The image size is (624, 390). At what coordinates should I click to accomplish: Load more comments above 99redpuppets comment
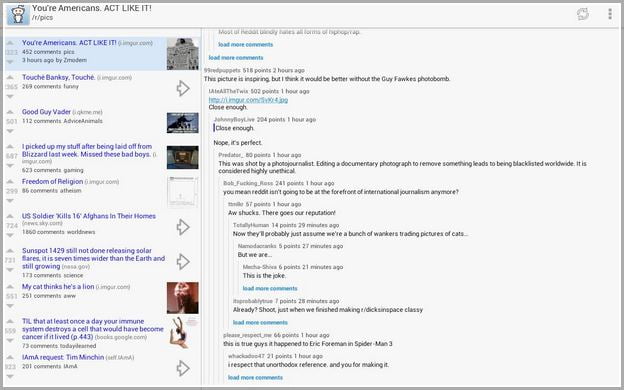click(236, 58)
